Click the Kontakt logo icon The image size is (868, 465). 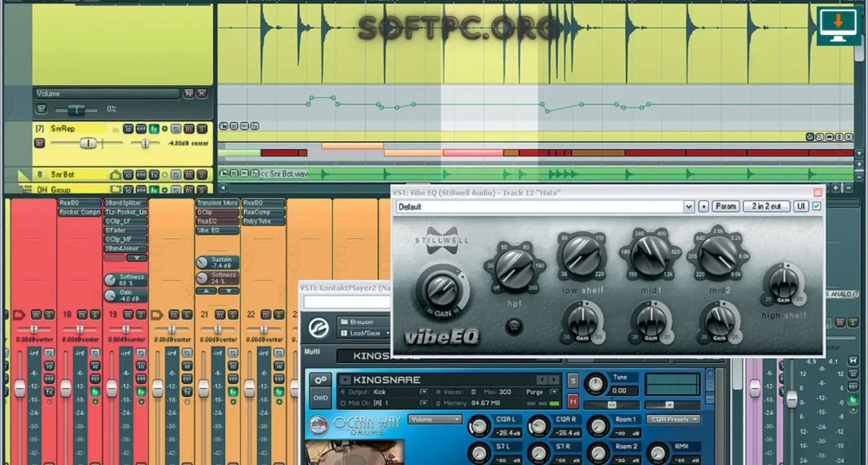pyautogui.click(x=318, y=328)
